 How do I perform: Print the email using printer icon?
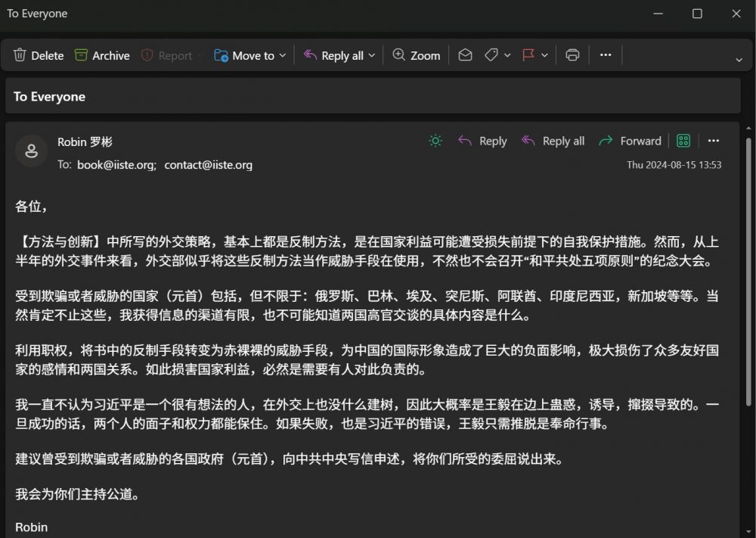point(572,55)
